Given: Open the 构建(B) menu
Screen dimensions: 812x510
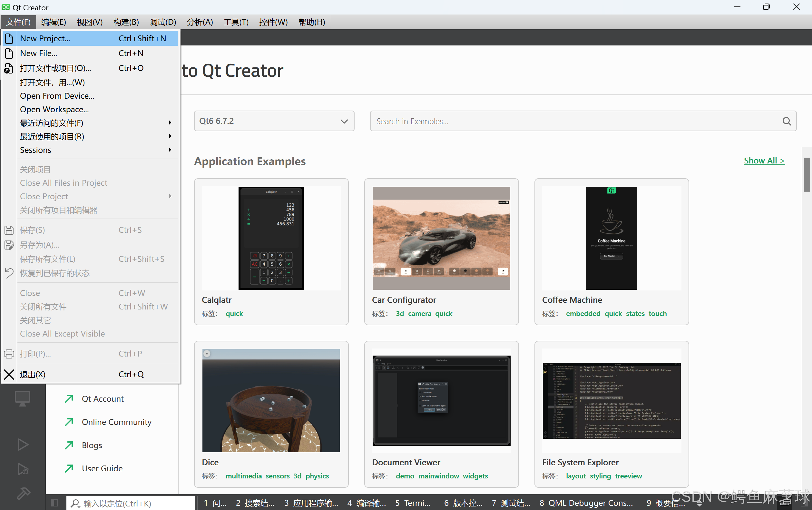Looking at the screenshot, I should pyautogui.click(x=126, y=22).
